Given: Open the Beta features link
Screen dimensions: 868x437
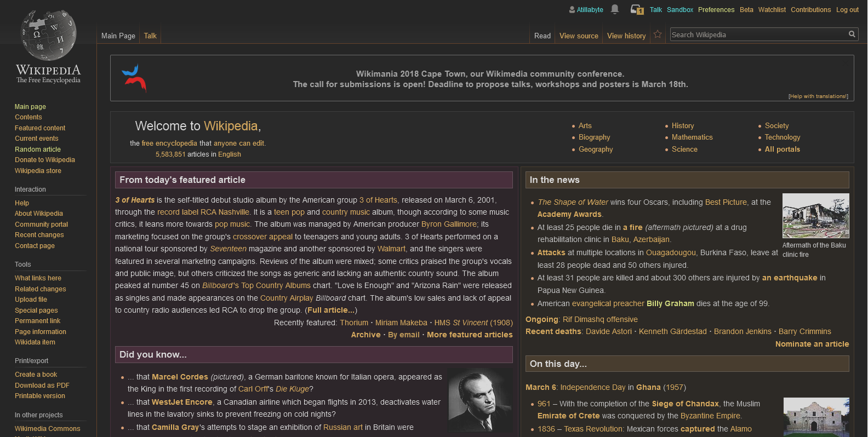Looking at the screenshot, I should coord(746,10).
